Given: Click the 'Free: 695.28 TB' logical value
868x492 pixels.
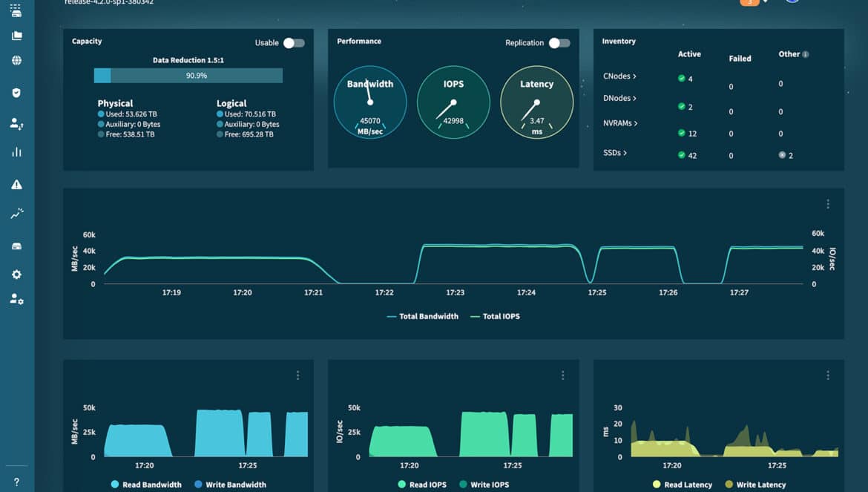Looking at the screenshot, I should point(249,134).
